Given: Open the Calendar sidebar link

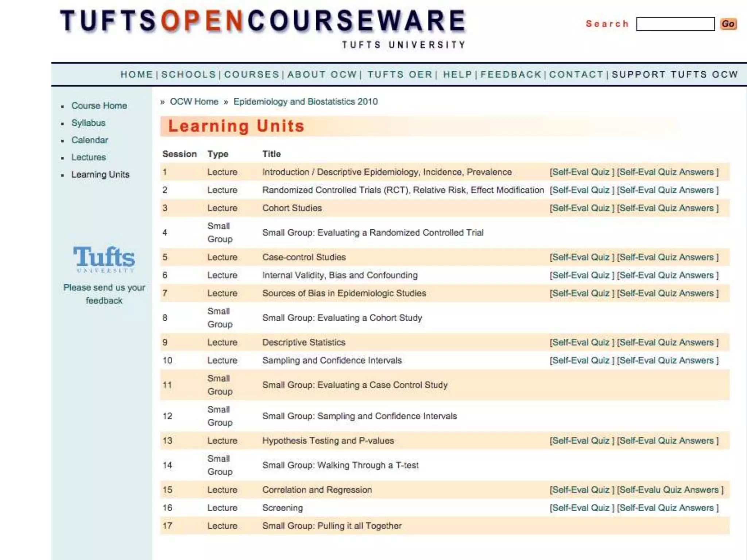Looking at the screenshot, I should tap(90, 140).
